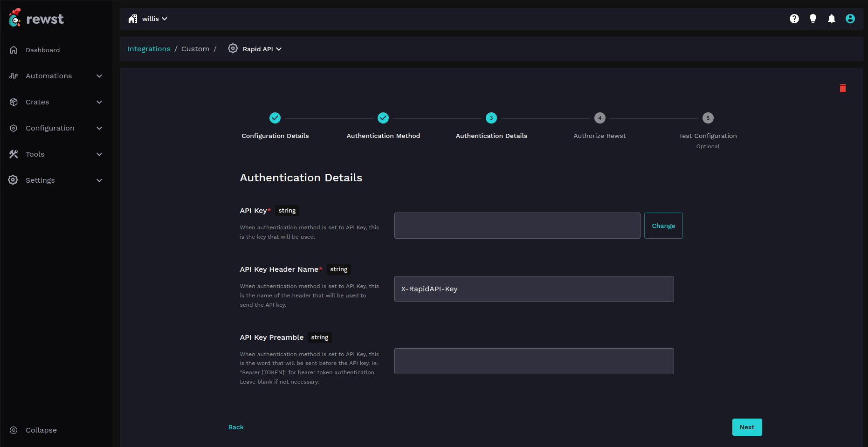Click the Rewst rooster logo
Viewport: 868px width, 447px height.
15,18
